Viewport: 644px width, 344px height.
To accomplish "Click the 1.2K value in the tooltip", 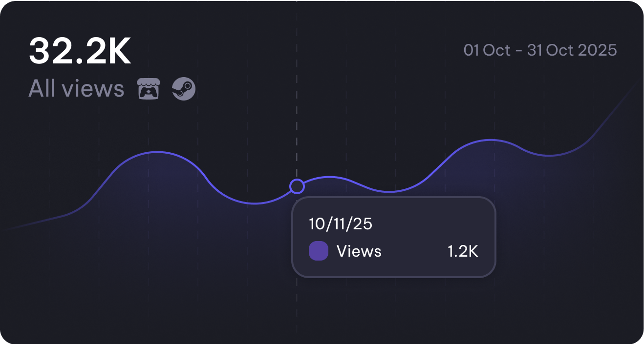I will 462,251.
